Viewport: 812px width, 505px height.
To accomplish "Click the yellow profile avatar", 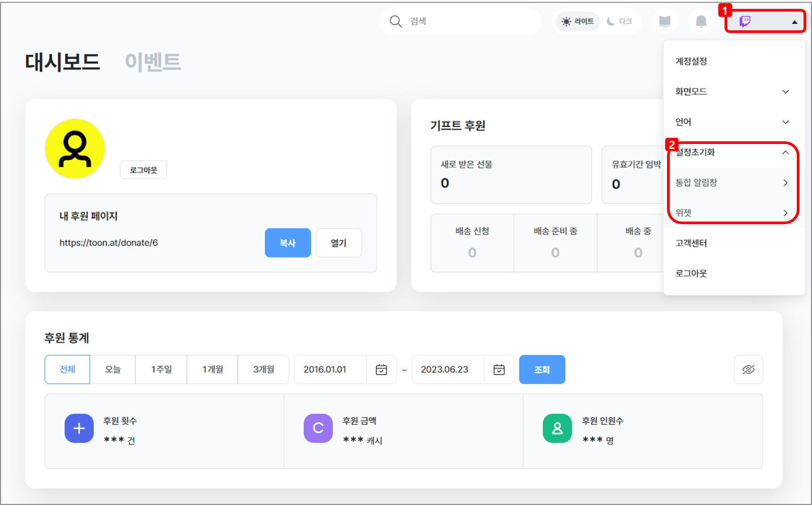I will point(75,149).
